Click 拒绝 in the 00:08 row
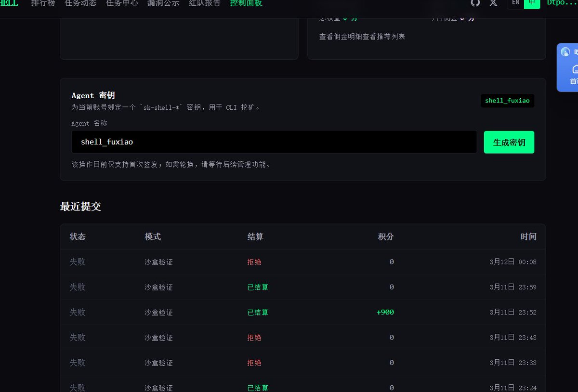578x392 pixels. click(254, 262)
